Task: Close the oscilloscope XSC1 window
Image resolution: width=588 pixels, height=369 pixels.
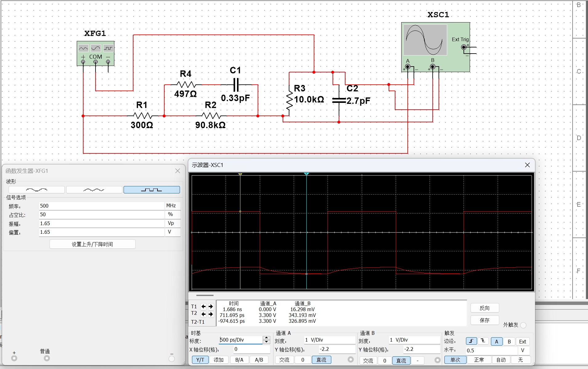Action: point(527,165)
